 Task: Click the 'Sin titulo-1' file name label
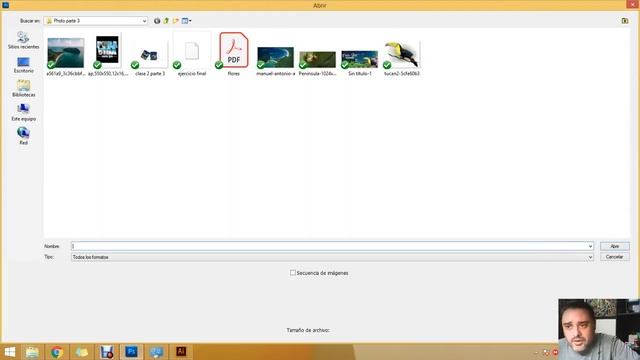[360, 74]
